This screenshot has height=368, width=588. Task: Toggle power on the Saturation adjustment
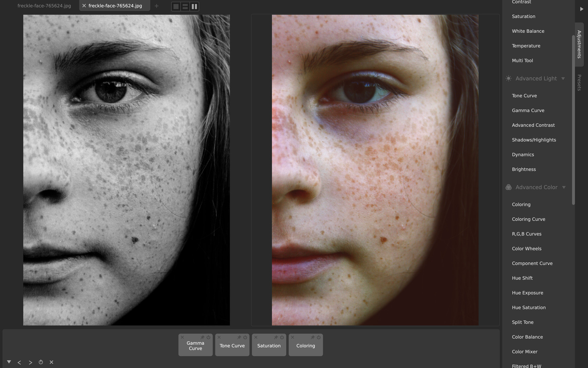pos(282,337)
